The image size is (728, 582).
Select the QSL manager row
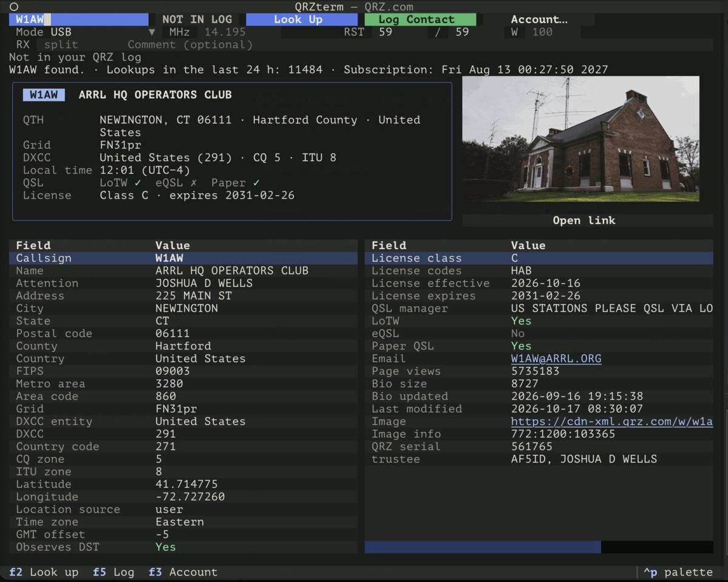point(539,308)
